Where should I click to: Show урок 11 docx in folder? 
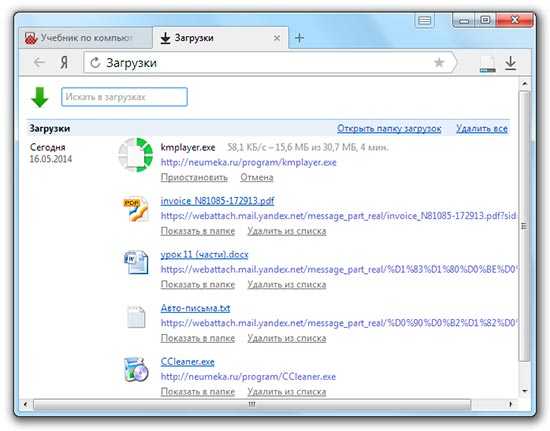(x=198, y=285)
